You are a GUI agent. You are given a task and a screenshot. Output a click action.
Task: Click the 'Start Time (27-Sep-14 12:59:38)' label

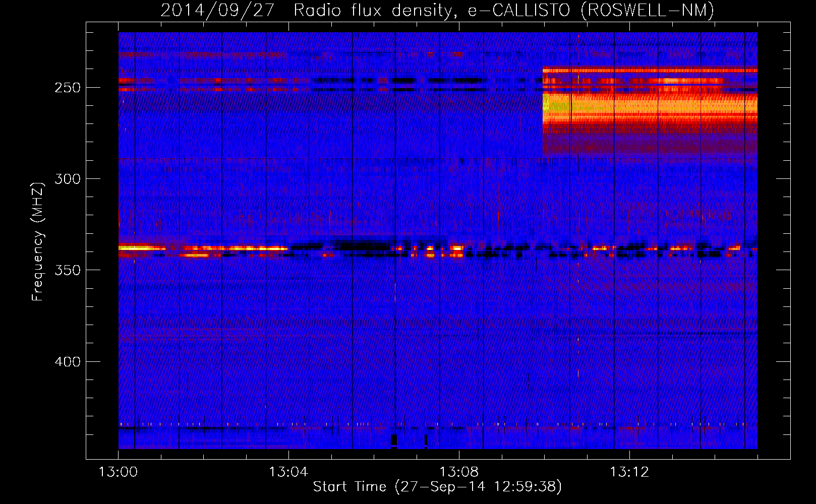pos(437,487)
